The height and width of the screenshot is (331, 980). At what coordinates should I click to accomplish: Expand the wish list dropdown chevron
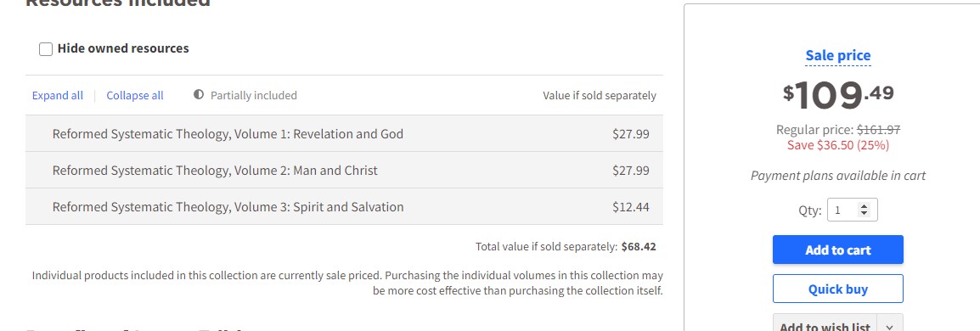click(x=890, y=325)
